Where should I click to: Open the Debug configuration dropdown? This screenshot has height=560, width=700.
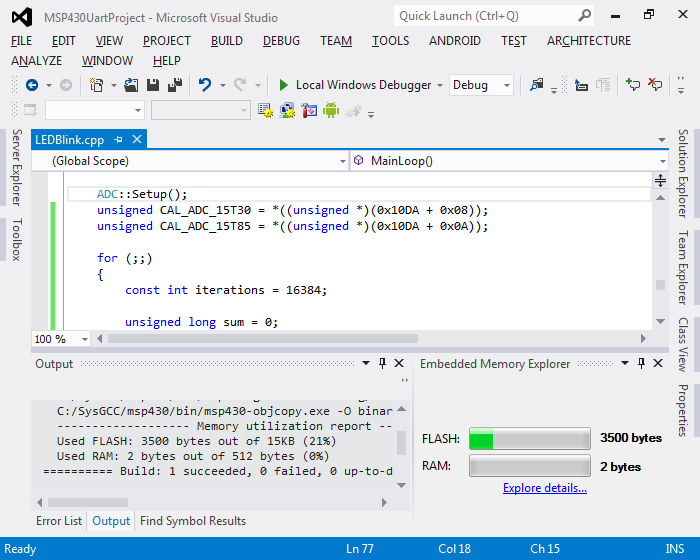pyautogui.click(x=481, y=85)
